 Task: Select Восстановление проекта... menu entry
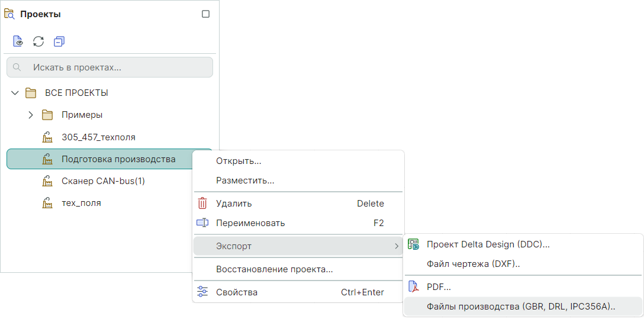(274, 269)
